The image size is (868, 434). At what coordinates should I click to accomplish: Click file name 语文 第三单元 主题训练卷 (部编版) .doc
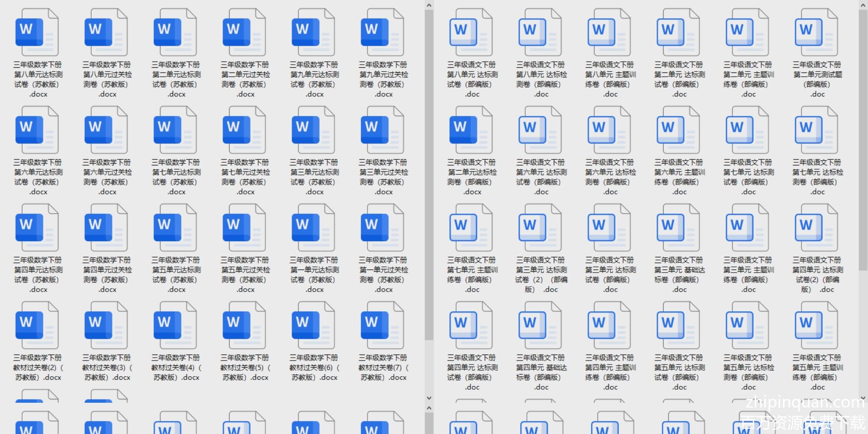(x=748, y=275)
